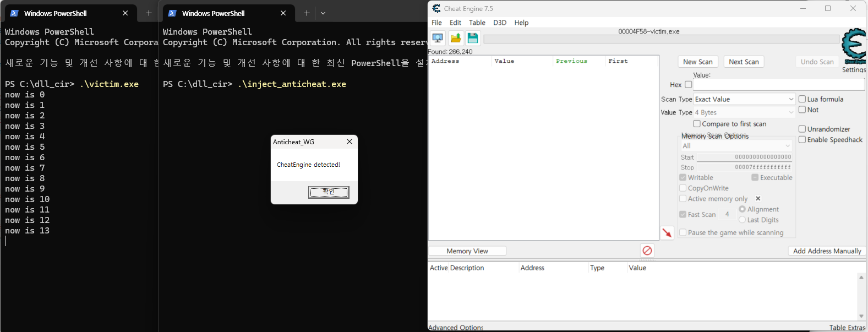Toggle the Fast Scan checkbox

[x=683, y=214]
